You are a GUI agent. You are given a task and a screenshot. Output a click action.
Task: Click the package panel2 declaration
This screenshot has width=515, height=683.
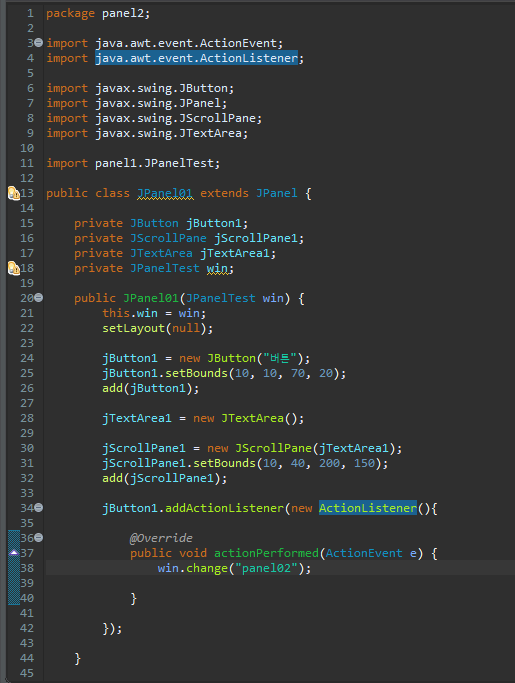tap(98, 13)
